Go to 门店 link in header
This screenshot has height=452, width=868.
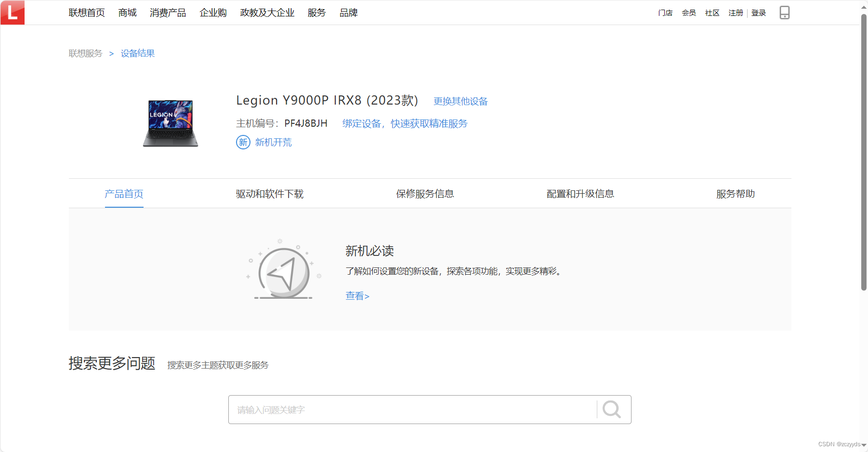[665, 13]
